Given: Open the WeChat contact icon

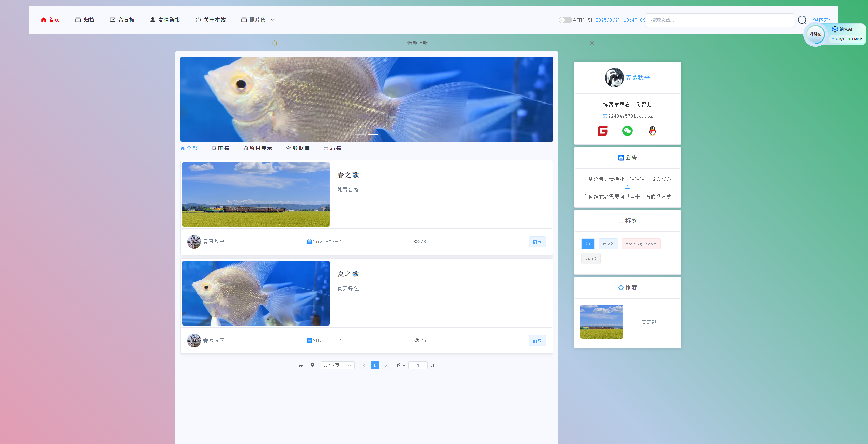Looking at the screenshot, I should [627, 131].
